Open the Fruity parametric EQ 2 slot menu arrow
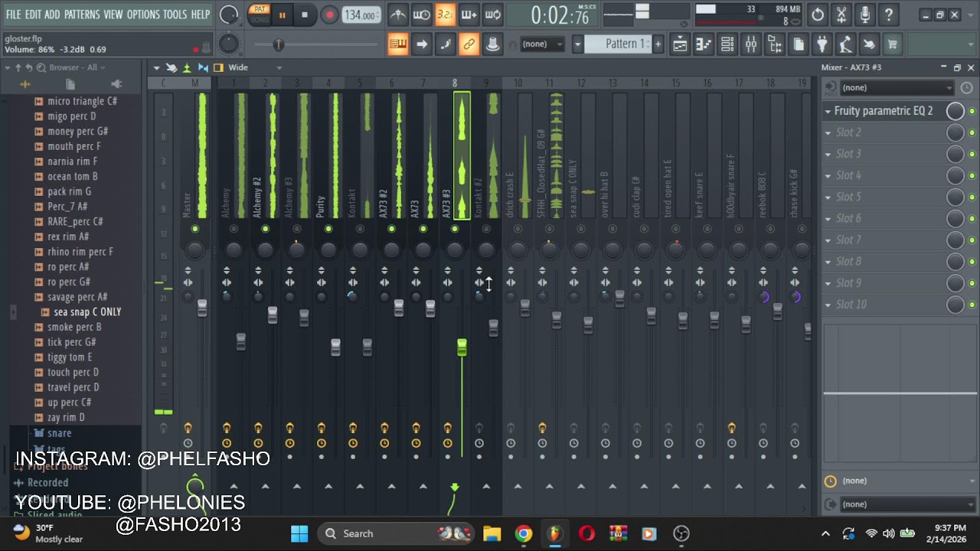This screenshot has height=551, width=980. click(x=828, y=111)
